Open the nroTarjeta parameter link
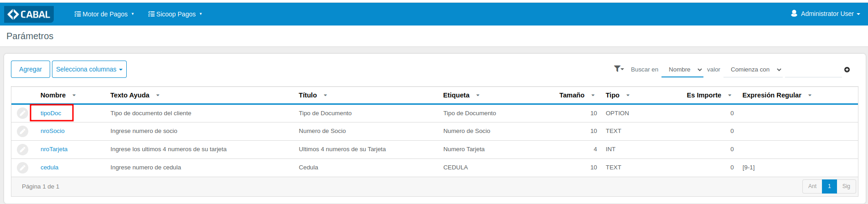Viewport: 868px width, 204px height. pyautogui.click(x=54, y=149)
